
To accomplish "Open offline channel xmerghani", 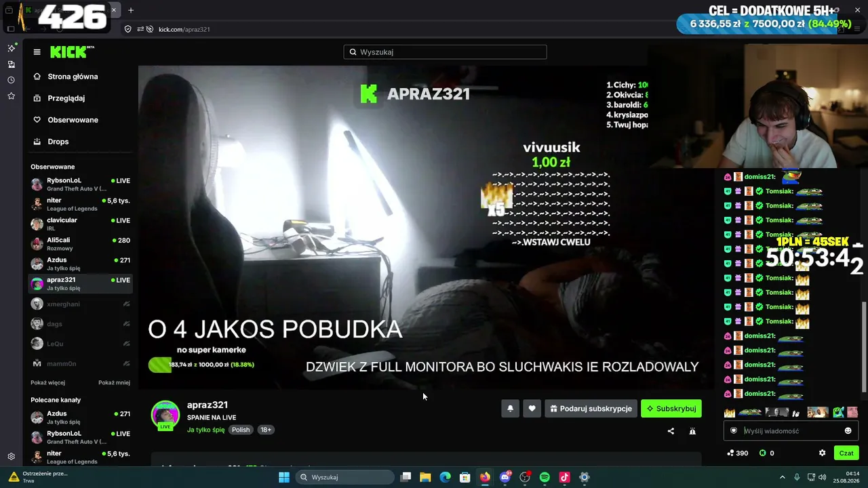I will pos(80,304).
